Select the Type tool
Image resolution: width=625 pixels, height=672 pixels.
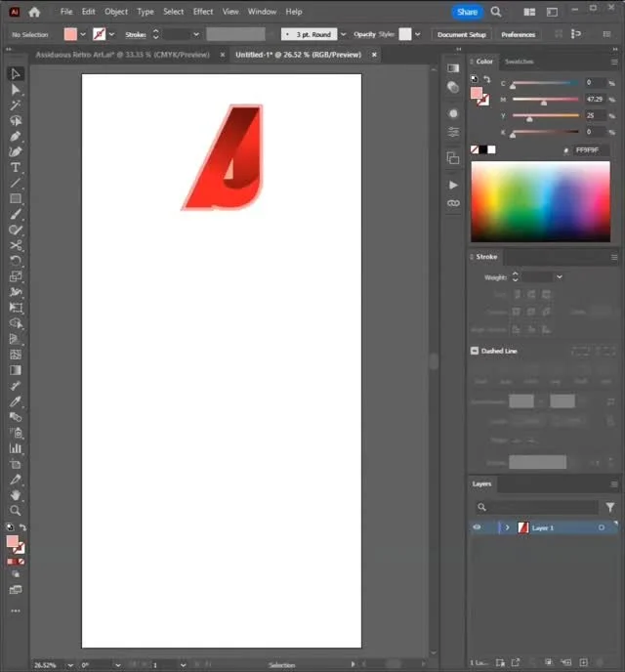(x=16, y=167)
